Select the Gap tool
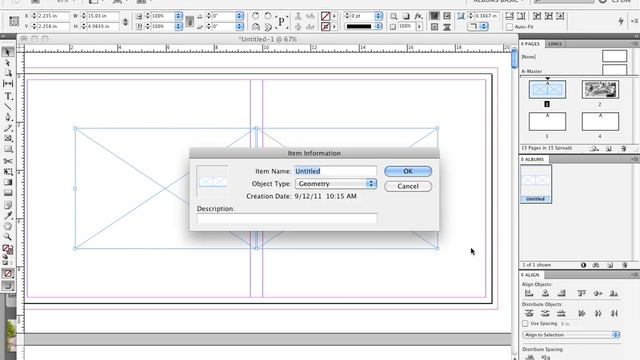 point(8,84)
